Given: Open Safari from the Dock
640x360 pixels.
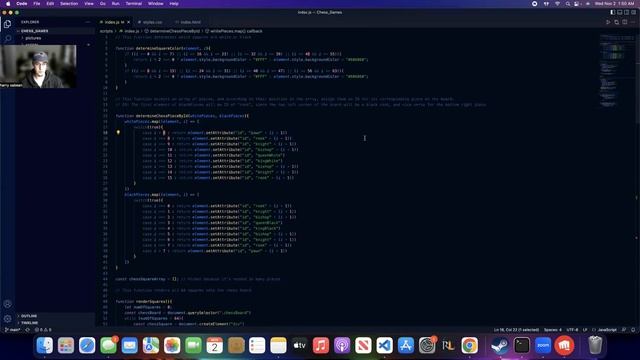Looking at the screenshot, I should [87, 346].
